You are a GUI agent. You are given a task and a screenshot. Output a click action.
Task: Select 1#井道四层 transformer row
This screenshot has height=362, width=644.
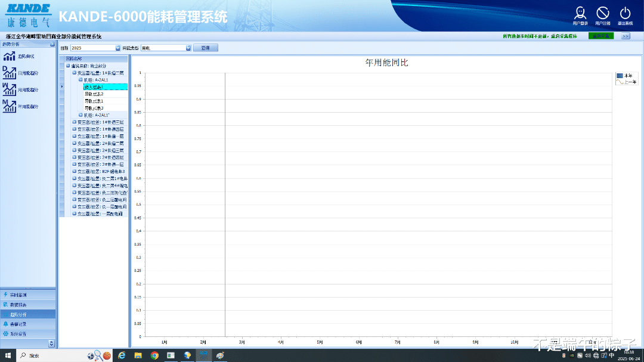click(101, 129)
